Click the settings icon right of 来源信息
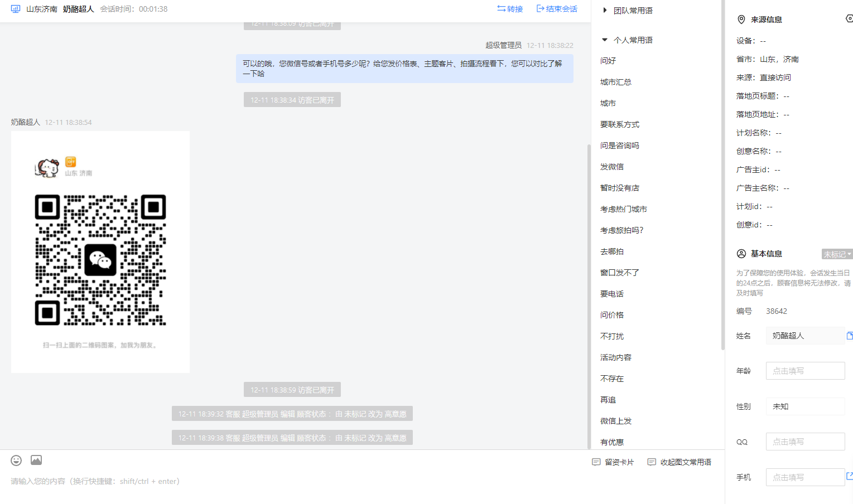 [850, 18]
